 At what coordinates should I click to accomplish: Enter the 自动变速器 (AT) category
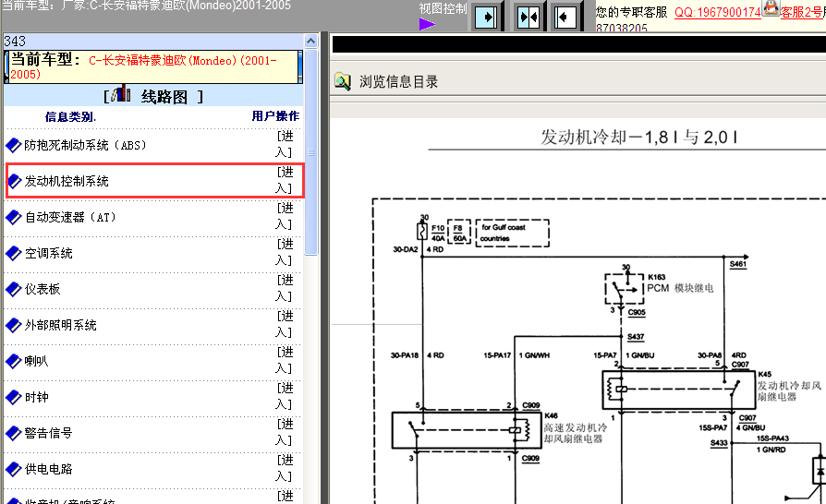[285, 216]
